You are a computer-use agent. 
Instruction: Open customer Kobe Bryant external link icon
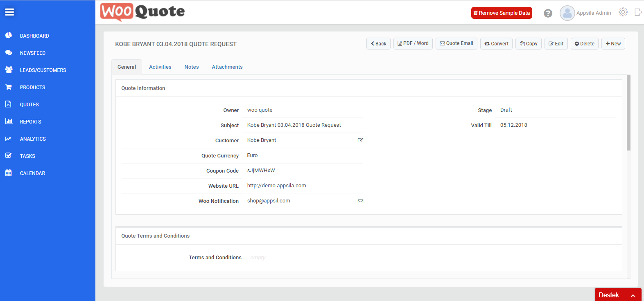[360, 140]
